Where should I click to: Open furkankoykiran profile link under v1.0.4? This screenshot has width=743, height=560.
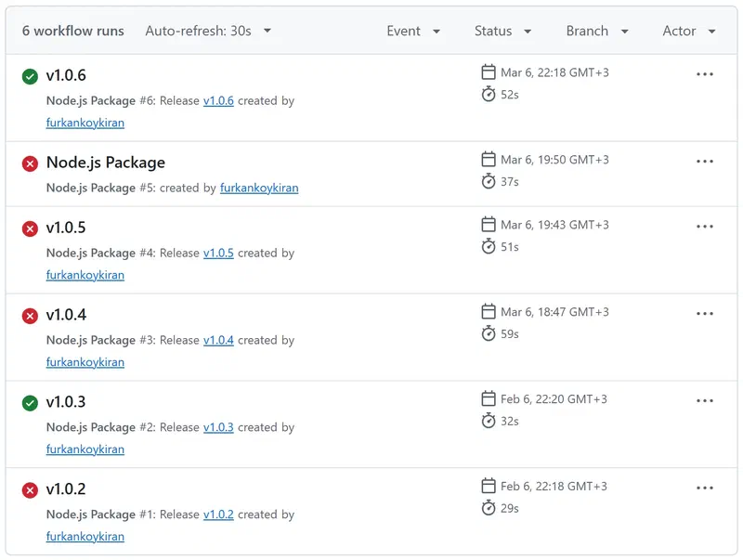point(85,362)
